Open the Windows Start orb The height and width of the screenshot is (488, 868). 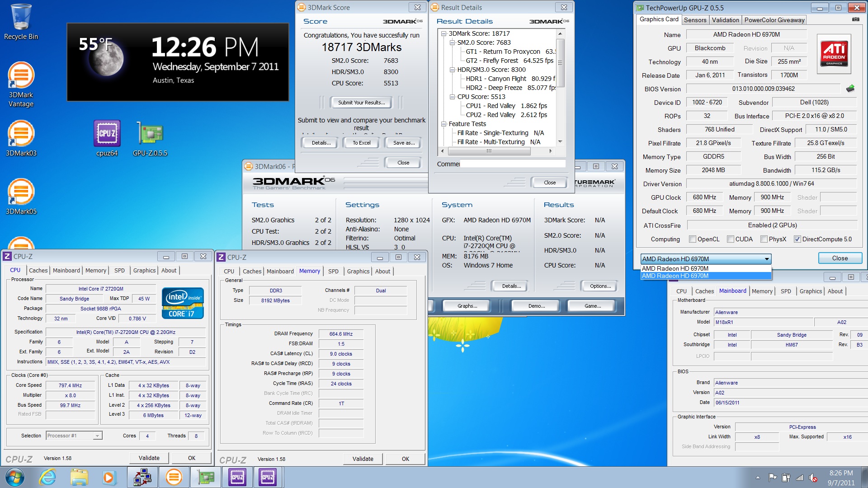15,477
